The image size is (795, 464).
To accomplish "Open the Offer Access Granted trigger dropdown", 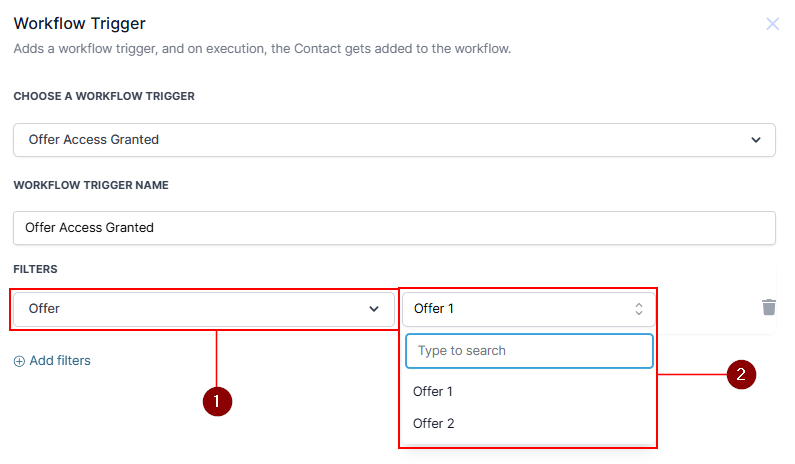I will click(394, 140).
